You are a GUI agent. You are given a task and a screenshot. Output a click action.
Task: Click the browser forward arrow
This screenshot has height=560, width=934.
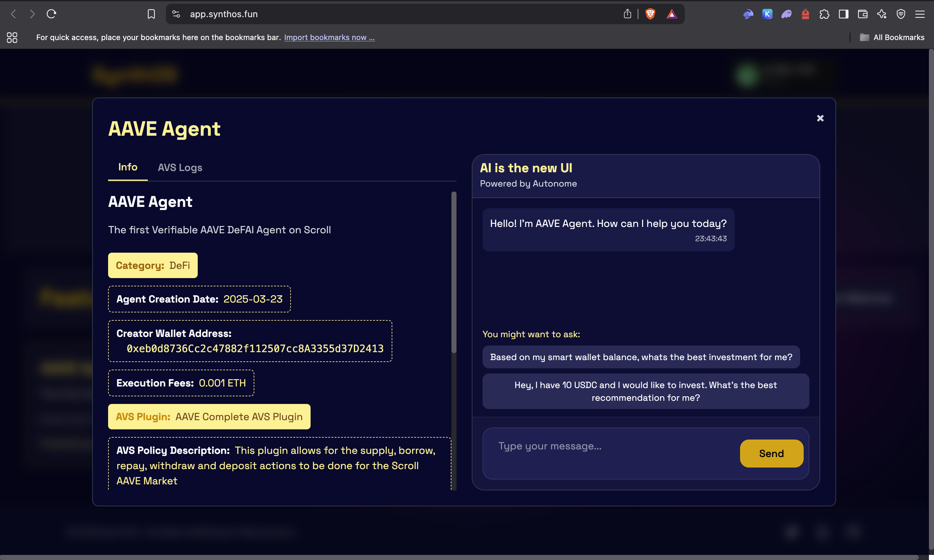tap(32, 14)
